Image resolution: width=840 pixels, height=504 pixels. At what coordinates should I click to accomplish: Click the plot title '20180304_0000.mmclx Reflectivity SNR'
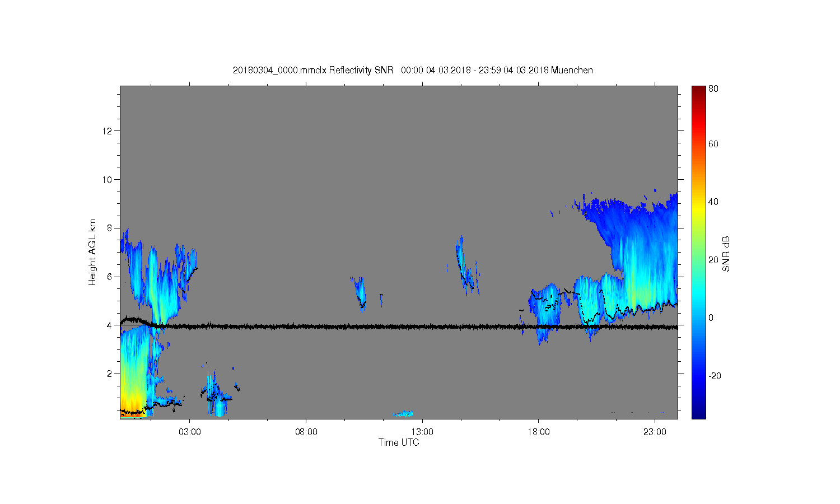click(x=314, y=71)
